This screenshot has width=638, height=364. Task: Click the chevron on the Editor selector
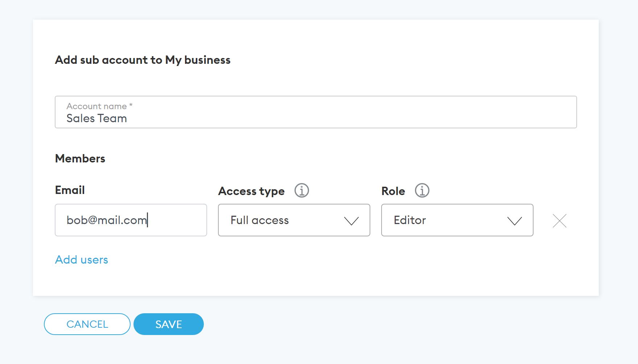pyautogui.click(x=514, y=220)
